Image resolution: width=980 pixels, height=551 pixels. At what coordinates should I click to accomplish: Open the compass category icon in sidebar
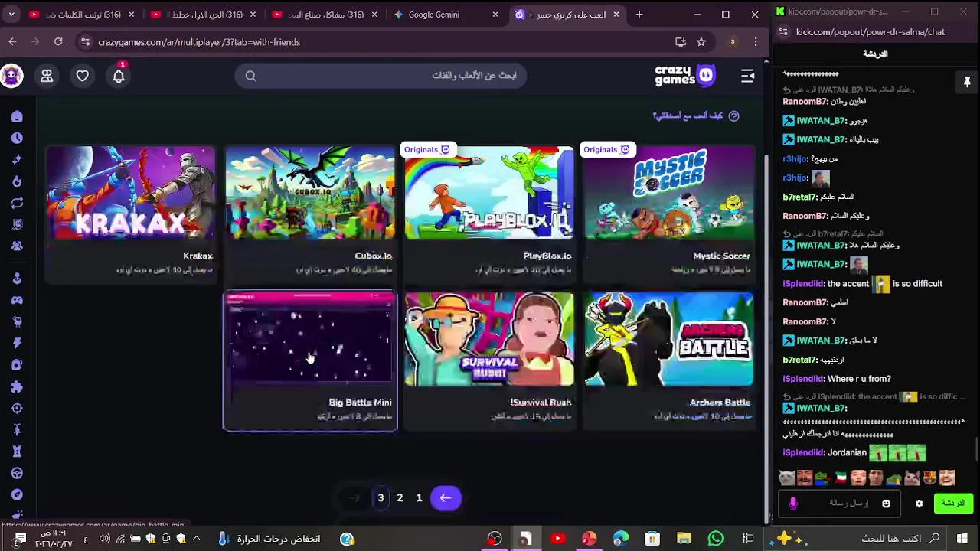pos(17,494)
